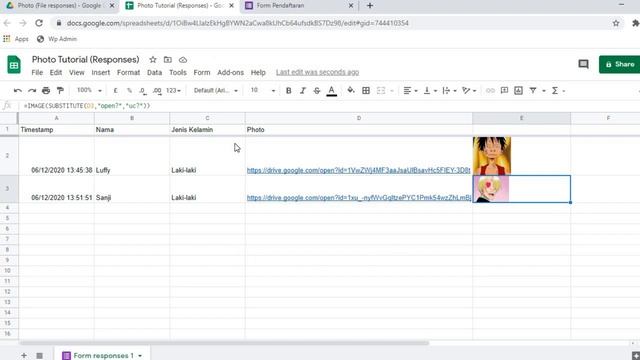Click Last edit was seconds ago link
The image size is (640, 360).
(317, 73)
